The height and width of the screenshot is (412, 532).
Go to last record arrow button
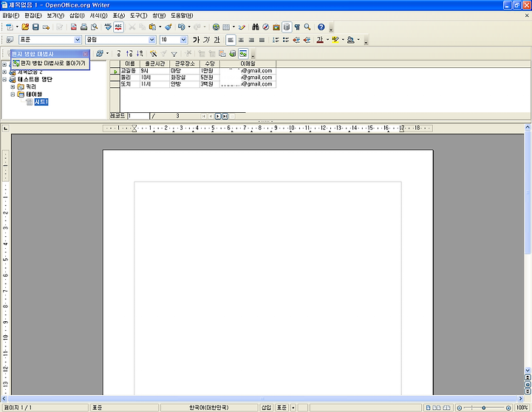(225, 117)
